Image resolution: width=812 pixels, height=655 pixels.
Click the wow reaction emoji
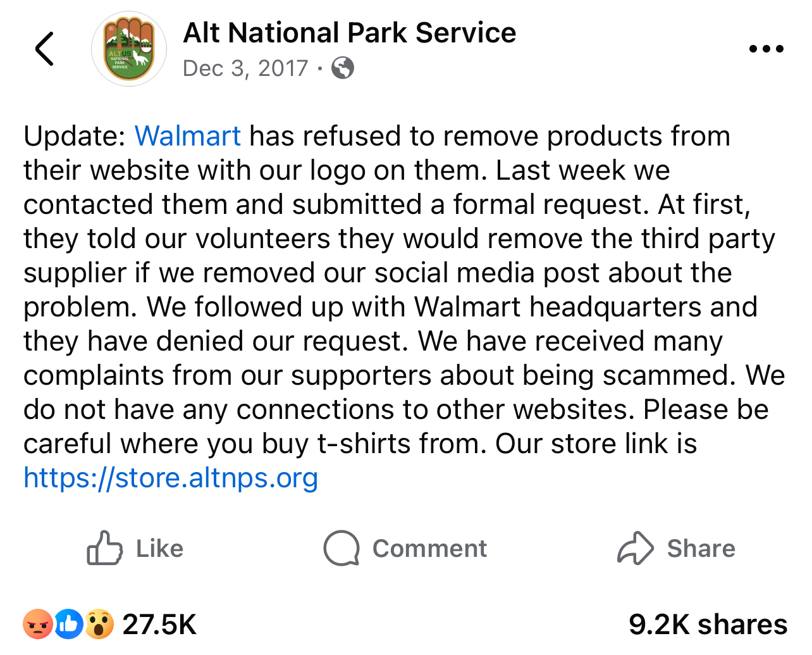click(99, 625)
